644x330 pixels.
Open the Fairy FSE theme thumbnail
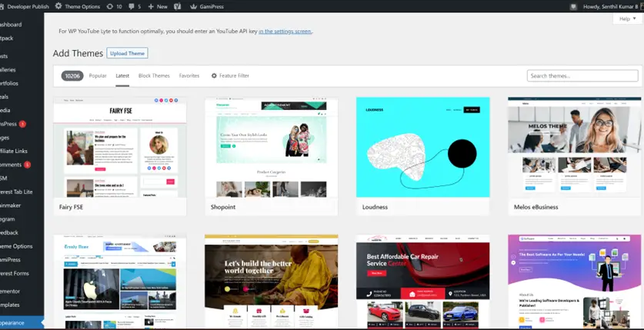coord(120,148)
